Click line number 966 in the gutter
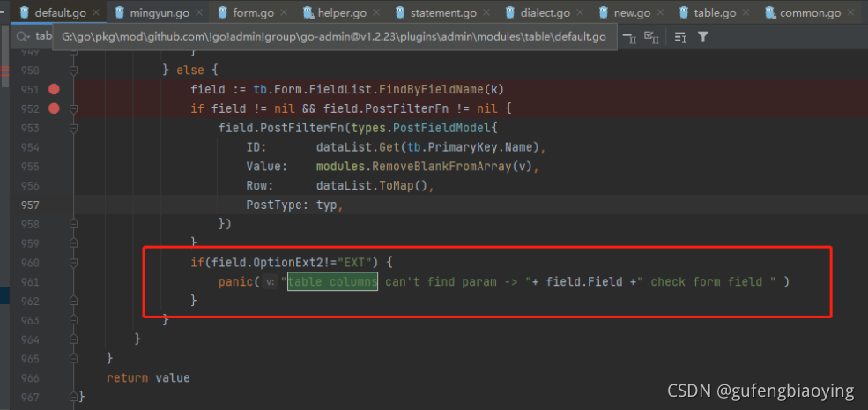Image resolution: width=868 pixels, height=410 pixels. pyautogui.click(x=30, y=378)
